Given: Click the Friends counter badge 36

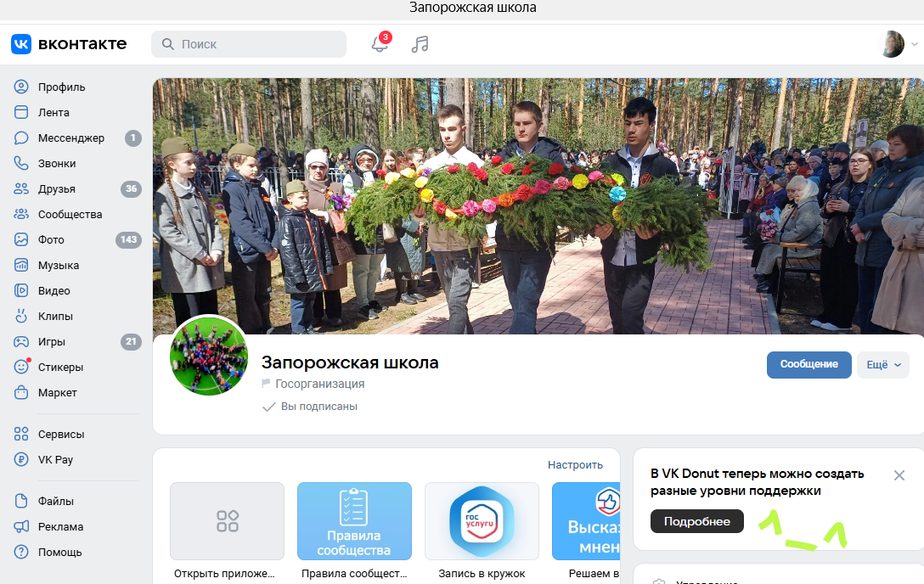Looking at the screenshot, I should [131, 189].
